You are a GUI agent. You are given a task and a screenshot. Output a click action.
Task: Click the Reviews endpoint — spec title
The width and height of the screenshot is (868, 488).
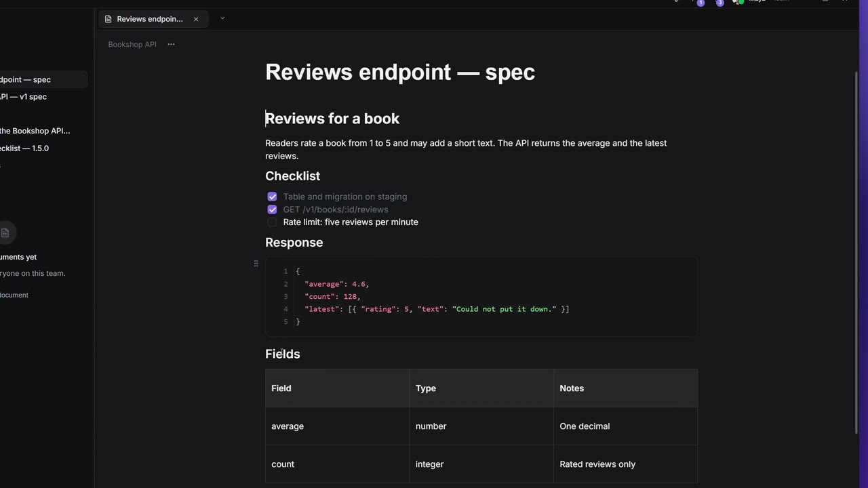(400, 72)
